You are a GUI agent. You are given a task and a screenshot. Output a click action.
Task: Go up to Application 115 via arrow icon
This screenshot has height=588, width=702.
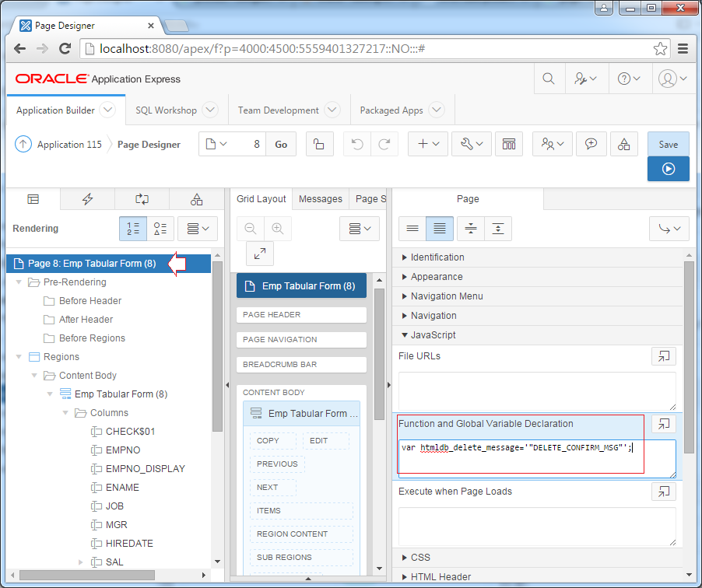(23, 144)
